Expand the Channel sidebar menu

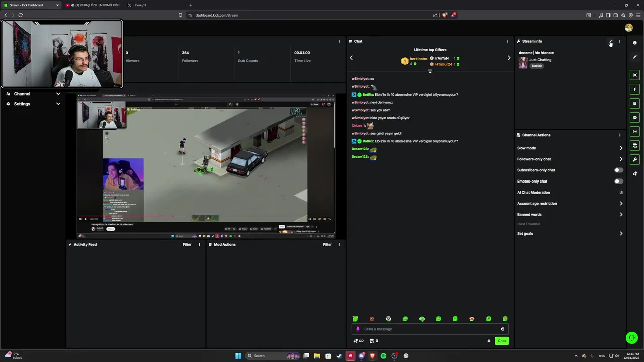click(33, 94)
